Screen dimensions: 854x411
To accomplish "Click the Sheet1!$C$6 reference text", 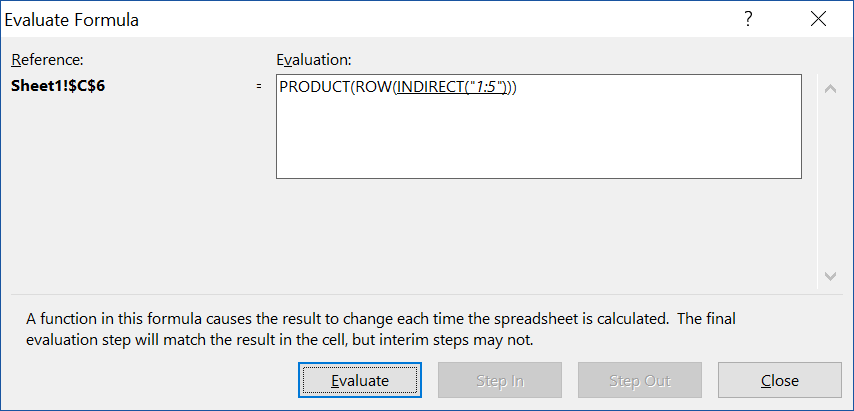I will (x=58, y=86).
